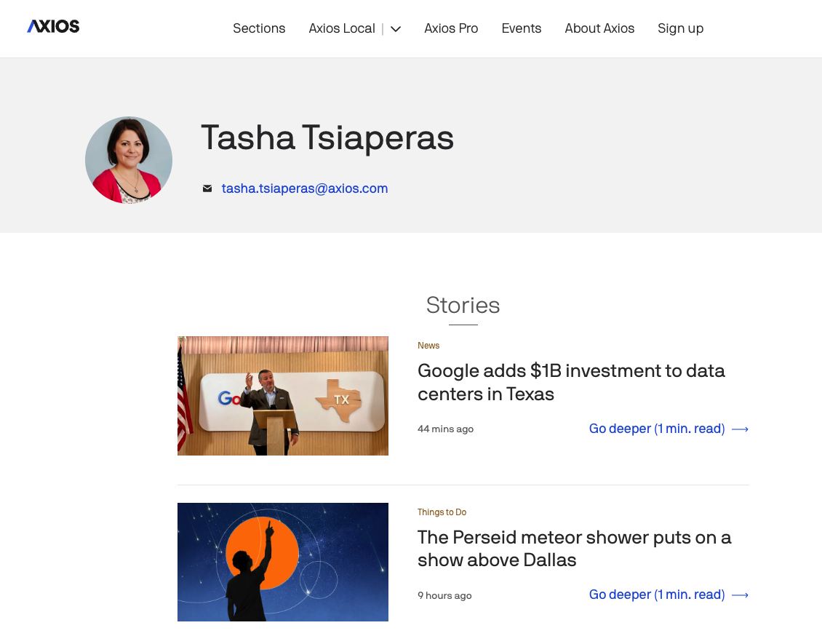Open the Sections menu
The image size is (822, 644).
(259, 28)
